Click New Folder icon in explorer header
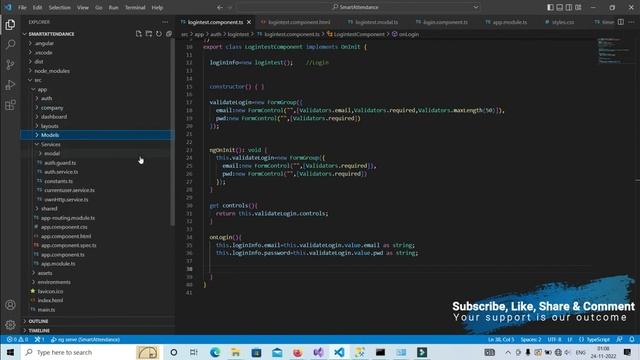 (x=149, y=34)
